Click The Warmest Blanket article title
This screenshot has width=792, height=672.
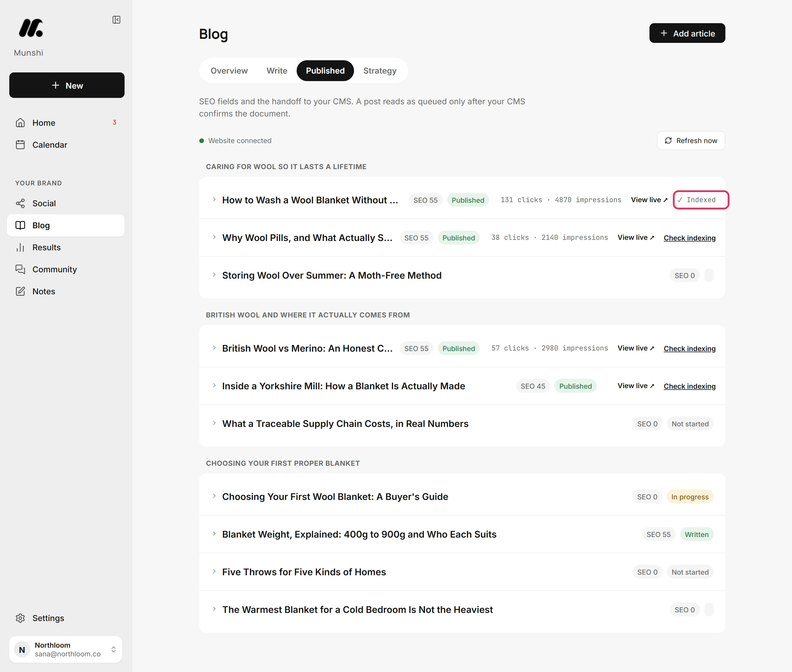point(357,610)
